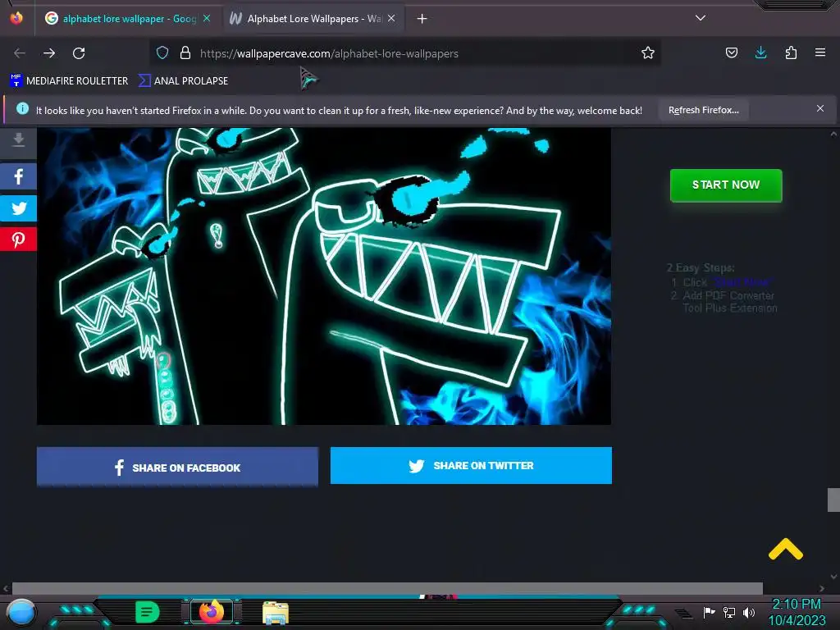Open the tracking protection shield icon
Viewport: 840px width, 630px height.
pos(162,53)
